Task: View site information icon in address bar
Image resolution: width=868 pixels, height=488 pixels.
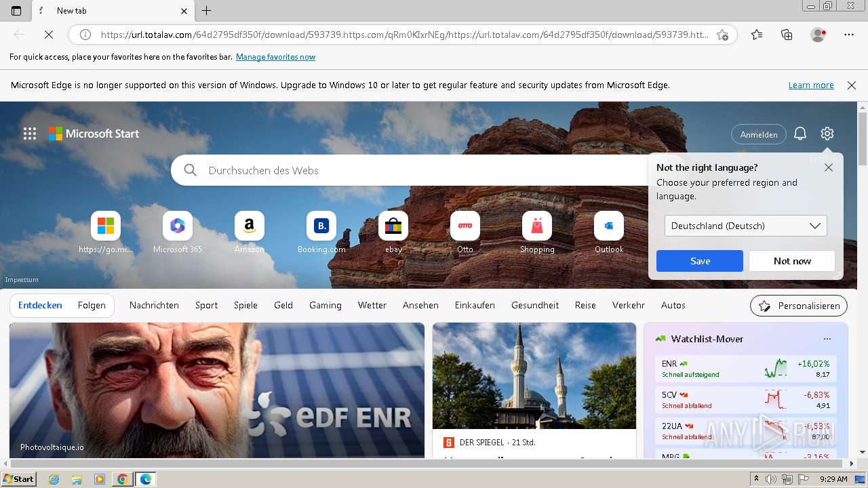Action: 85,35
